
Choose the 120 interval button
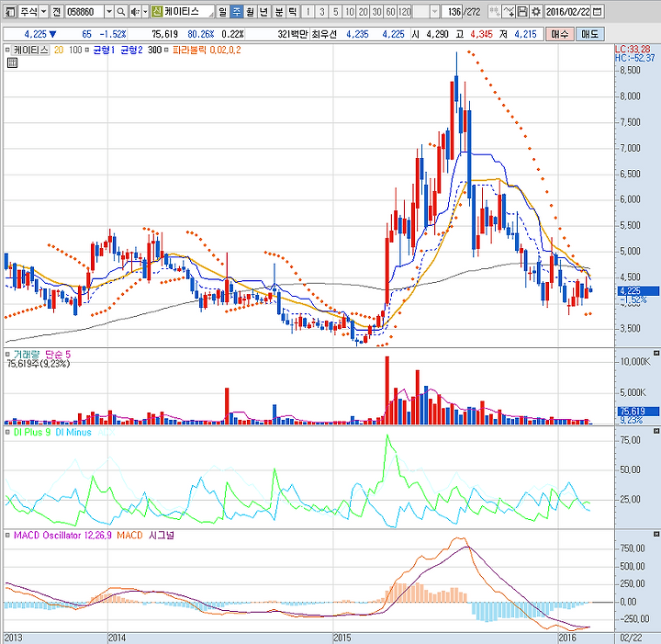[405, 11]
